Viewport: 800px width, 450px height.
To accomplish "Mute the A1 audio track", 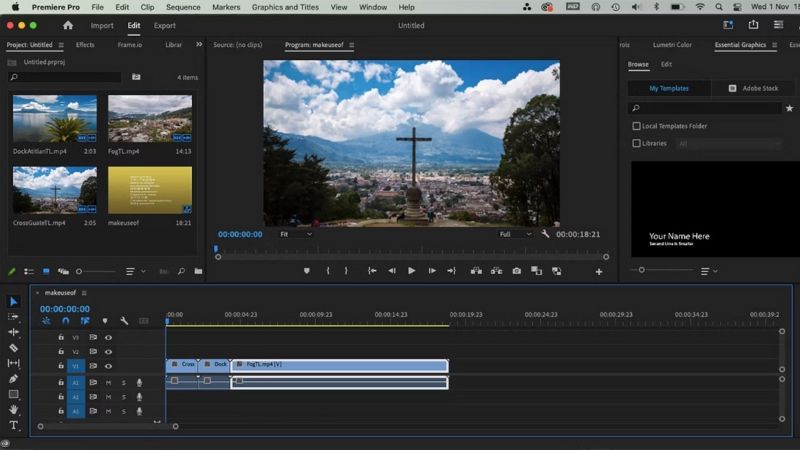I will pos(108,383).
